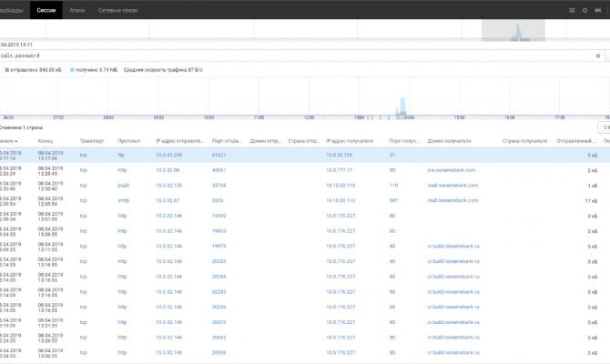This screenshot has height=364, width=610.
Task: Click the Средняя скорость трафика statistic
Action: [163, 70]
